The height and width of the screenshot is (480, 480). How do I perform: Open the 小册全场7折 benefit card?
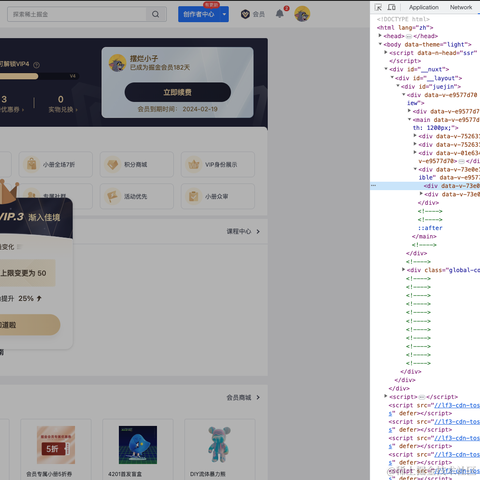pos(55,164)
